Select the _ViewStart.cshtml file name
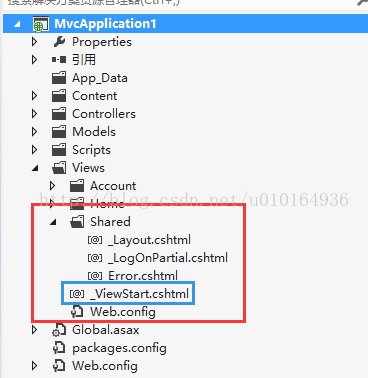 [140, 294]
